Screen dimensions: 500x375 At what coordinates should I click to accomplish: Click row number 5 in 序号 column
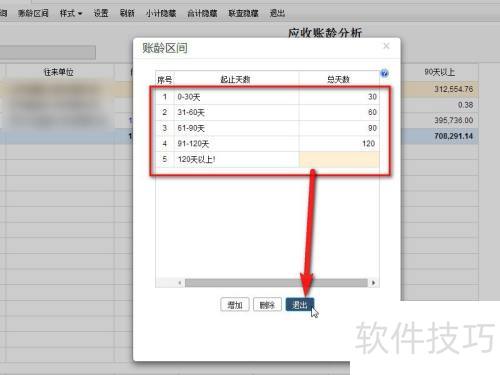[x=165, y=159]
